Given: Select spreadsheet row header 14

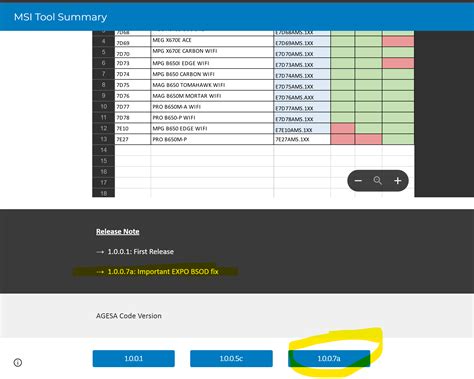Looking at the screenshot, I should click(104, 150).
